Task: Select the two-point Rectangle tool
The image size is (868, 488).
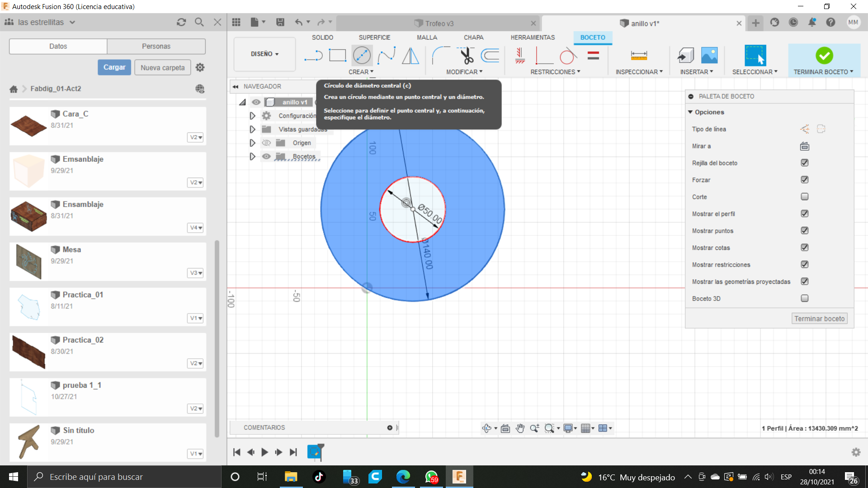Action: [x=337, y=56]
